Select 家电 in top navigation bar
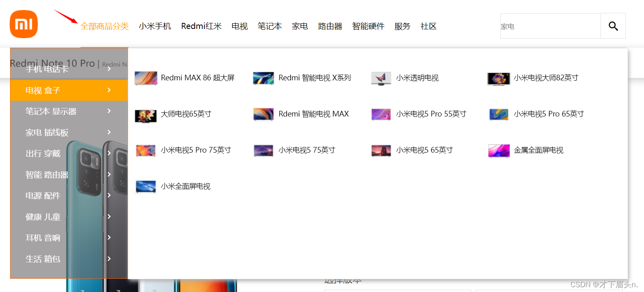644x292 pixels. (300, 26)
